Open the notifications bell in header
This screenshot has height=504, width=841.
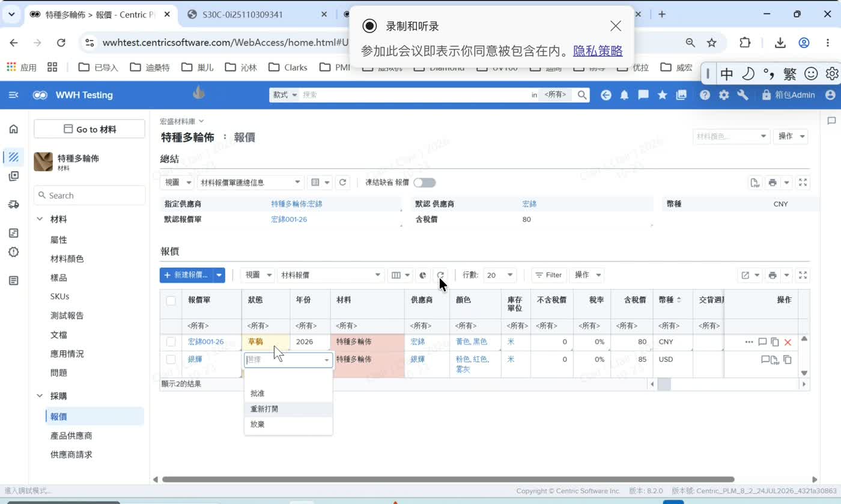click(625, 95)
